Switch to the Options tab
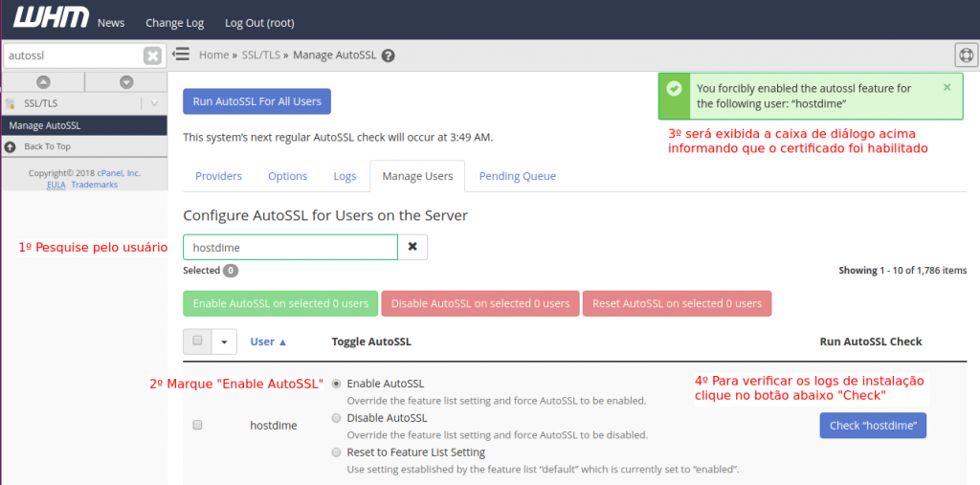Viewport: 980px width, 485px height. (x=287, y=176)
